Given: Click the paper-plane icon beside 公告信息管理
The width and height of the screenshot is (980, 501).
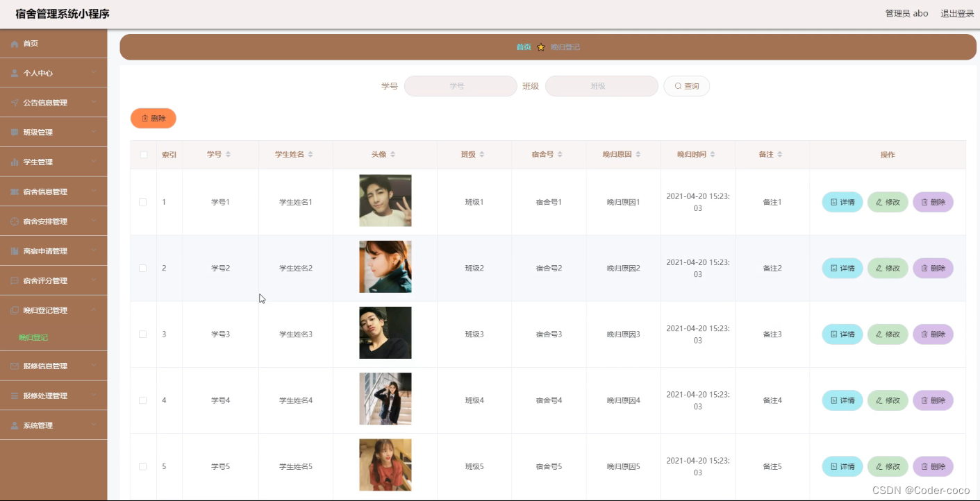Looking at the screenshot, I should (x=15, y=103).
